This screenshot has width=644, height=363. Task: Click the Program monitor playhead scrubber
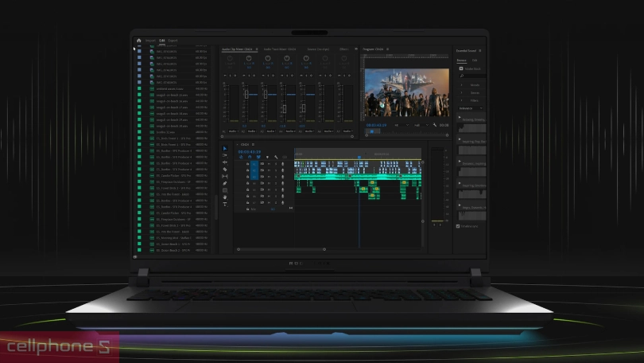[x=372, y=131]
